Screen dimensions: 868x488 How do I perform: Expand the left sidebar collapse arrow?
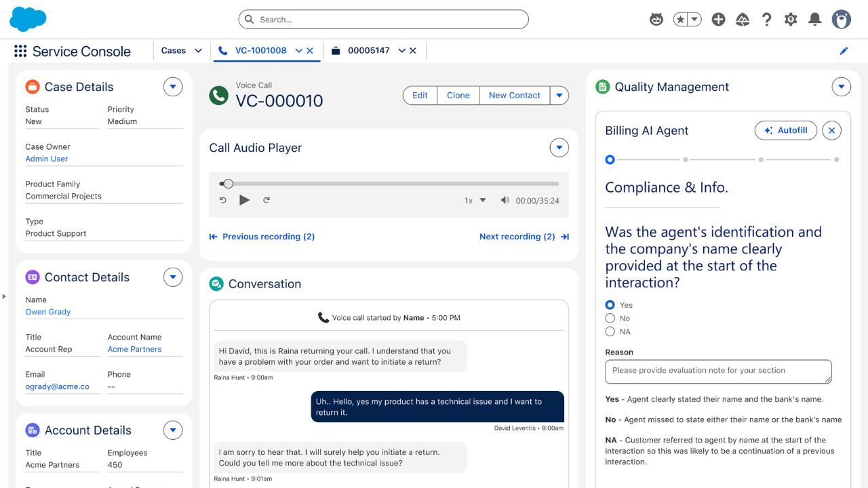pyautogui.click(x=4, y=296)
